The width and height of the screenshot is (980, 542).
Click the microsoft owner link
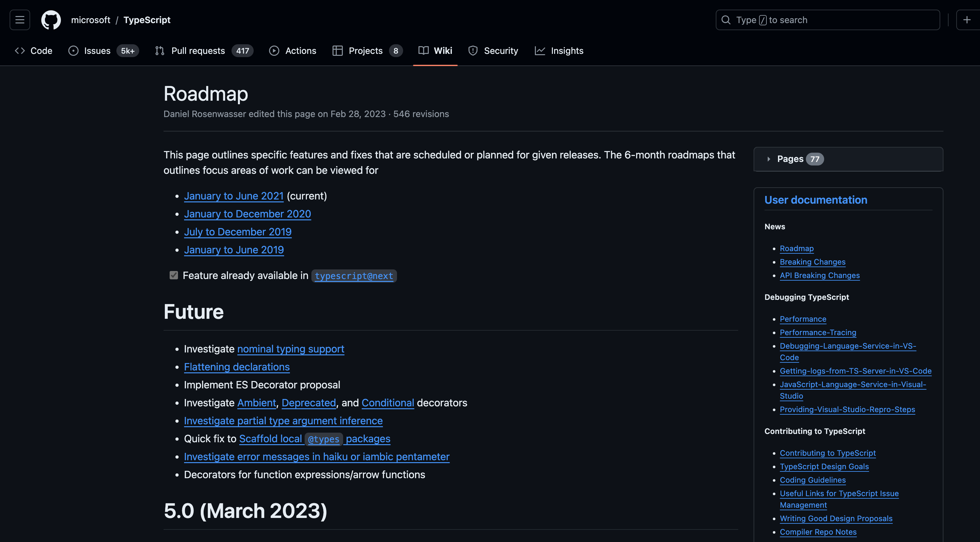pos(90,20)
